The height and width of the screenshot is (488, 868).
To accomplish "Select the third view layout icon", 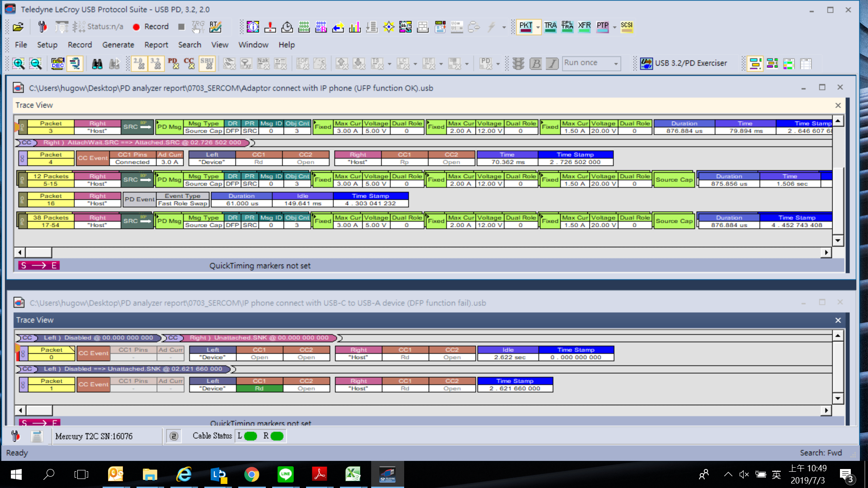I will (x=789, y=64).
